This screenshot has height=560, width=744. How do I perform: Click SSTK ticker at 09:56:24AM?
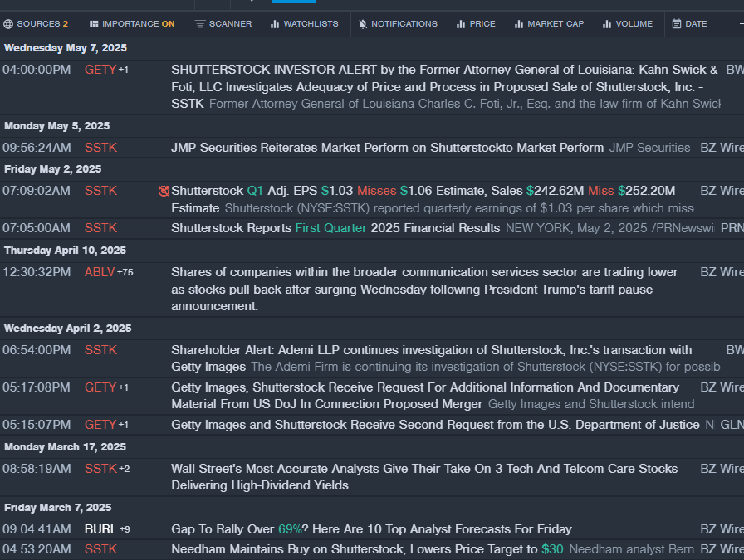pos(100,148)
